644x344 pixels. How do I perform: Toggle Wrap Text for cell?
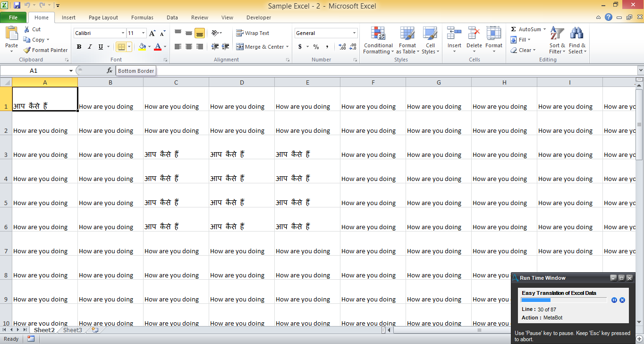[x=240, y=33]
